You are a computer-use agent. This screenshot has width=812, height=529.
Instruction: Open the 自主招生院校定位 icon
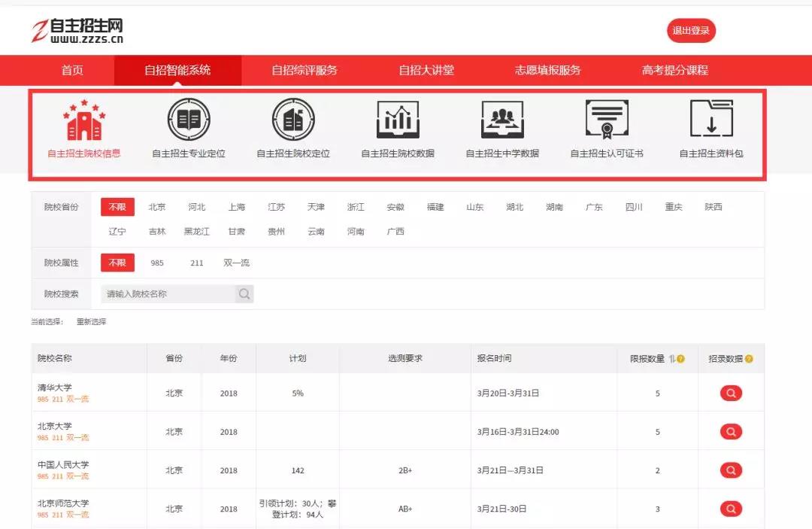[293, 120]
